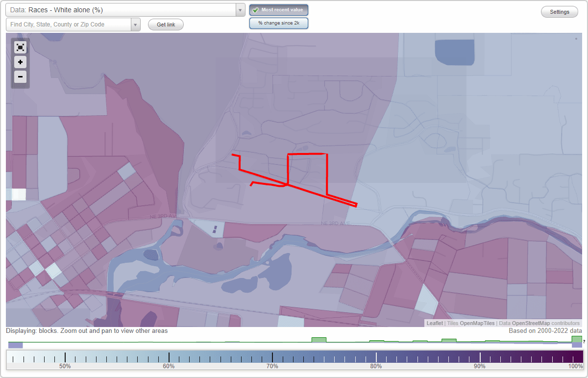The height and width of the screenshot is (378, 588).
Task: Click the 80% mark on the color scale
Action: [x=376, y=366]
